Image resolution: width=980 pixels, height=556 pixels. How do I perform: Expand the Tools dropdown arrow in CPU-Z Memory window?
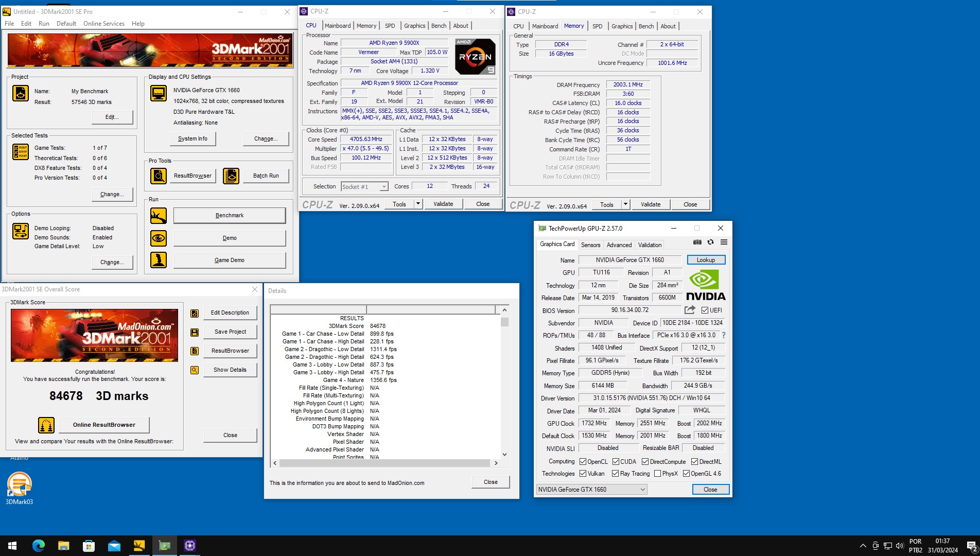click(x=626, y=205)
